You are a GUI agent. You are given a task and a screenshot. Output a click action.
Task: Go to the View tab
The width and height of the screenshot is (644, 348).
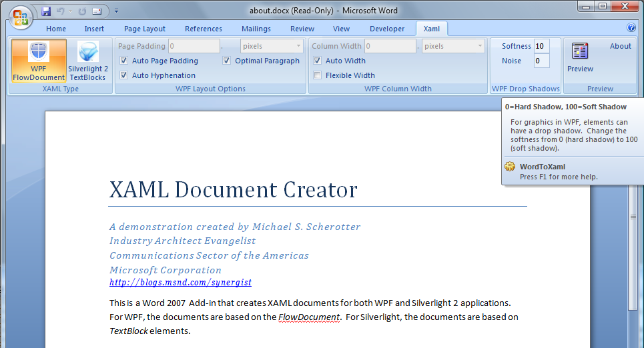341,29
